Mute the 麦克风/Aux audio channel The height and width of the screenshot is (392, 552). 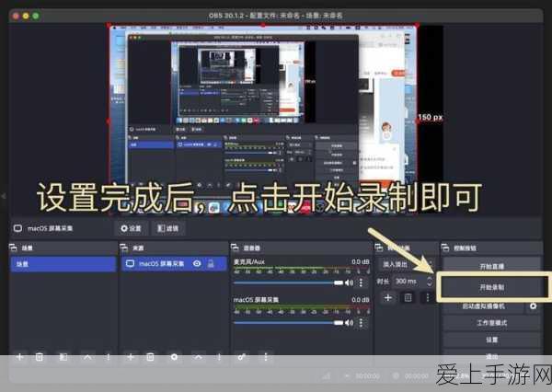350,282
